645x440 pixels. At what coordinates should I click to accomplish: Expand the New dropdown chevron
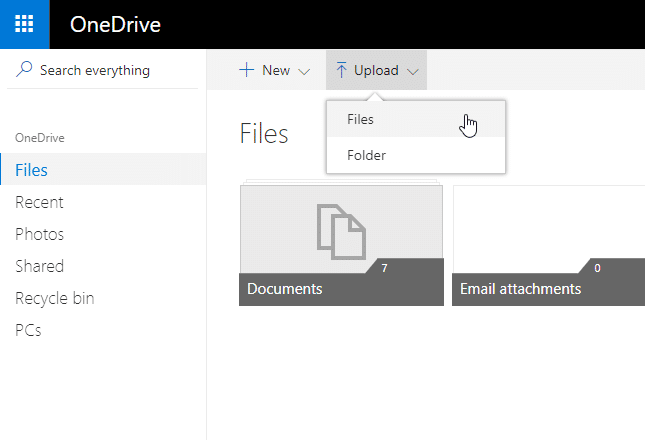click(x=304, y=72)
